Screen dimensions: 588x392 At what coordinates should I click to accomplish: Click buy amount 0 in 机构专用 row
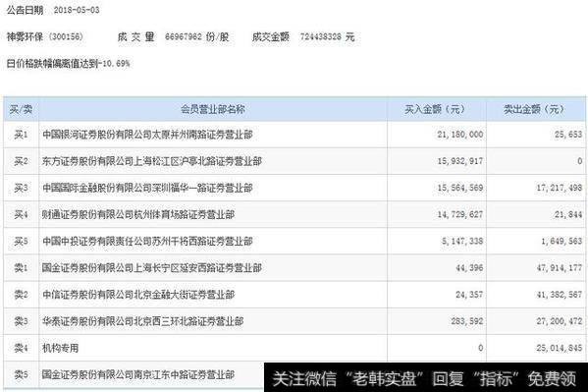click(481, 348)
